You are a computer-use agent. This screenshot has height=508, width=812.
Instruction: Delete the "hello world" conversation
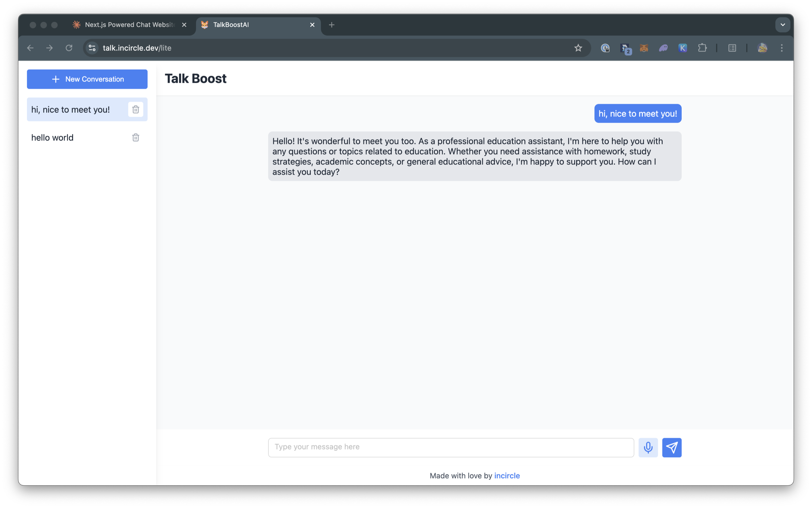(135, 138)
